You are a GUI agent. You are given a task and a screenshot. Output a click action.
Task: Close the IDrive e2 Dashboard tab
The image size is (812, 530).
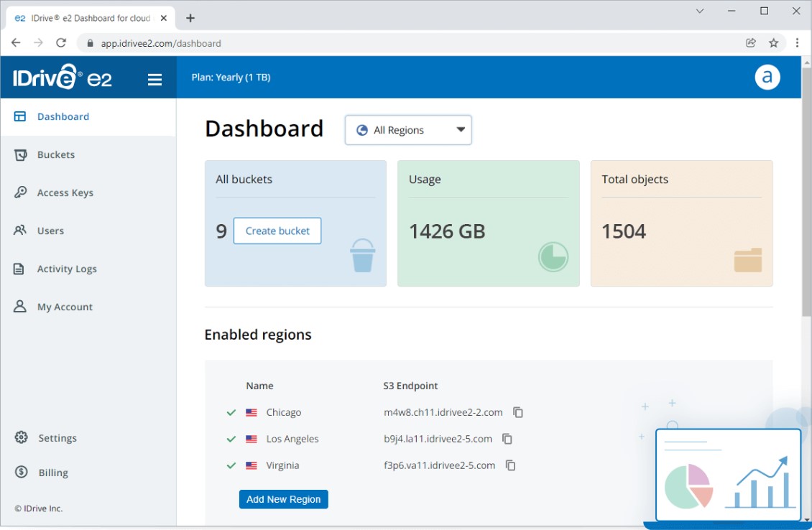coord(164,18)
